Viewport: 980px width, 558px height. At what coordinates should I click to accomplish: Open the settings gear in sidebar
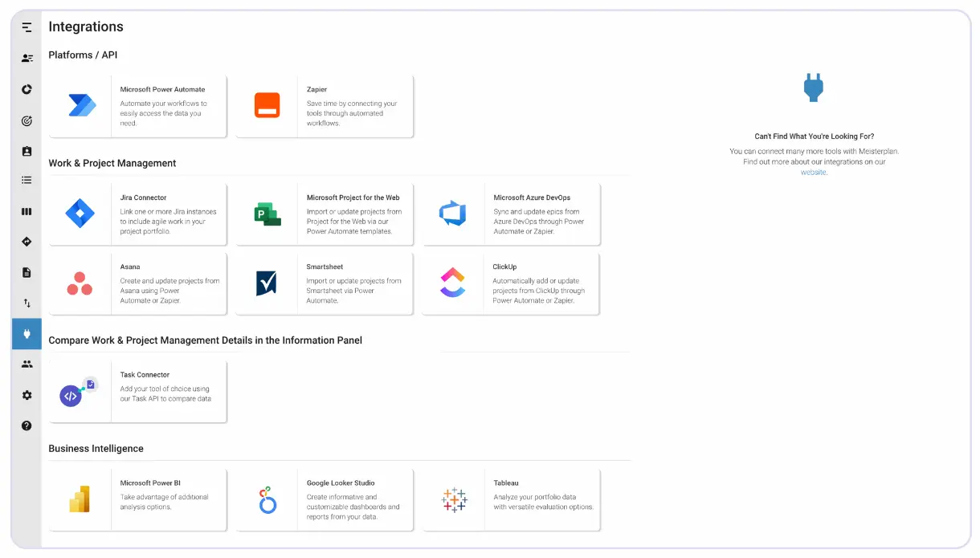point(27,395)
